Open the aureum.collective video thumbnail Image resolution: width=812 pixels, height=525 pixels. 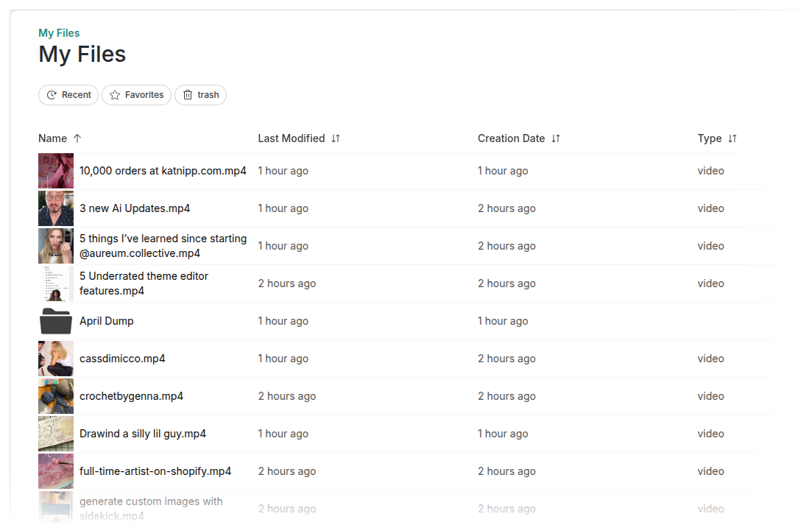tap(56, 246)
